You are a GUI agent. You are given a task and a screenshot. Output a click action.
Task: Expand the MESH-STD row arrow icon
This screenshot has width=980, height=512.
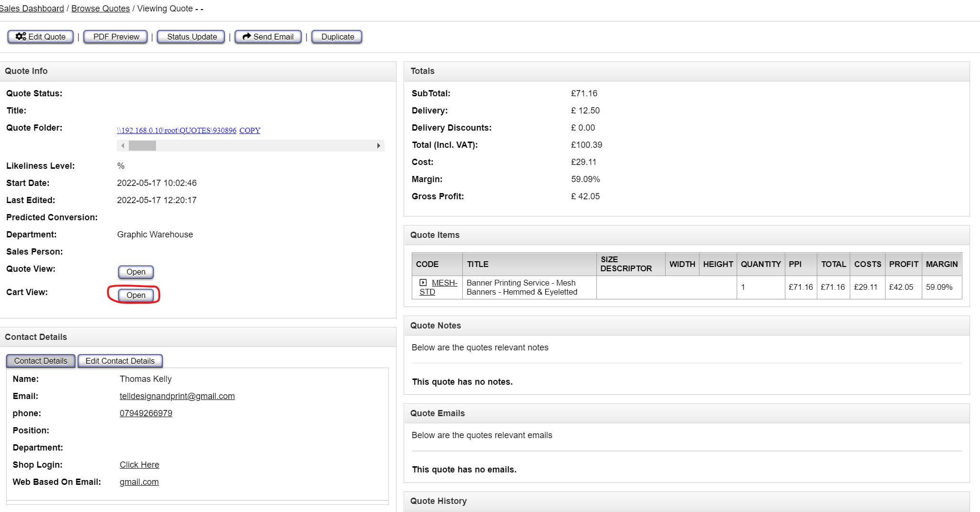(x=423, y=283)
